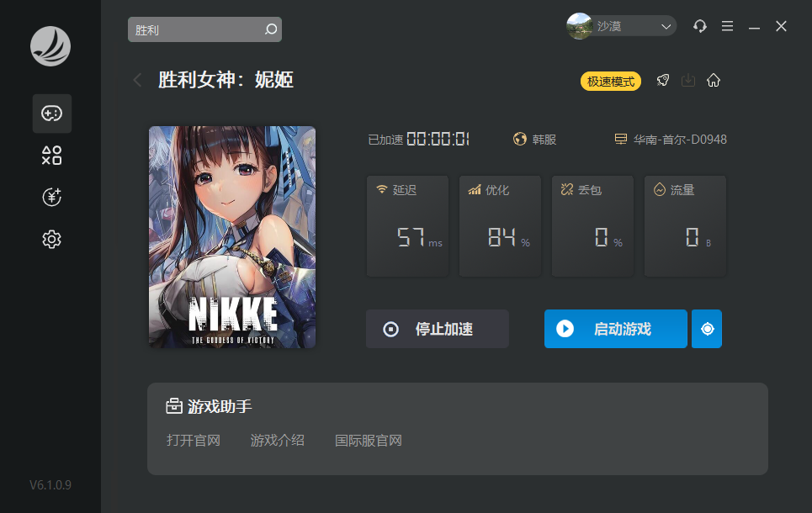Image resolution: width=812 pixels, height=513 pixels.
Task: Click the 丢包 0% packet loss card
Action: (592, 225)
